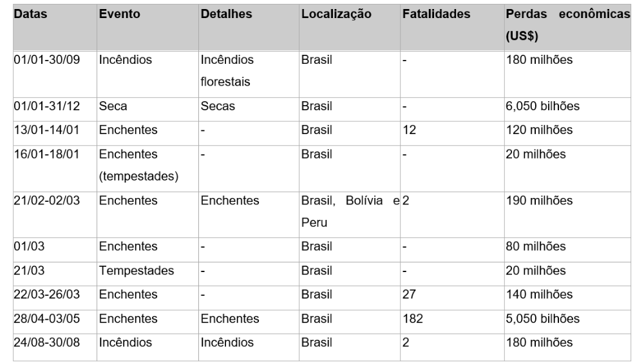The height and width of the screenshot is (363, 644).
Task: Select the 6,050 bilhões loss cell
Action: pos(567,110)
